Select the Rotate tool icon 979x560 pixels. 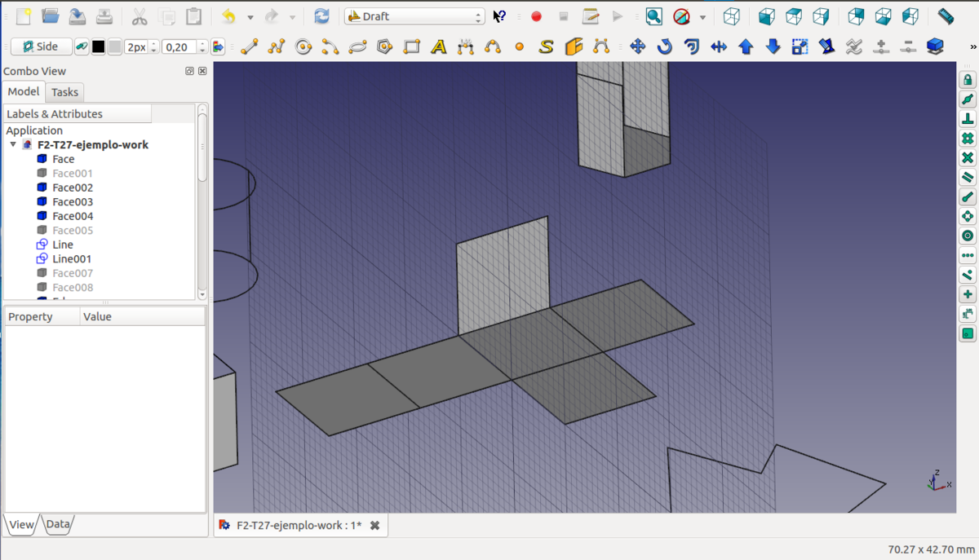pyautogui.click(x=664, y=47)
